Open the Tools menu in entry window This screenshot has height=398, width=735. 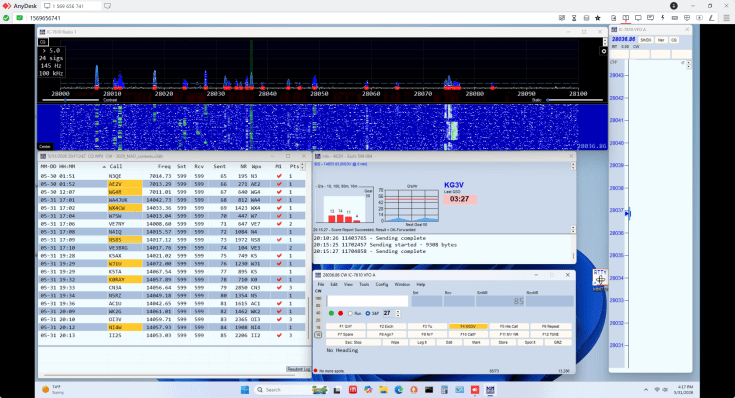click(364, 284)
